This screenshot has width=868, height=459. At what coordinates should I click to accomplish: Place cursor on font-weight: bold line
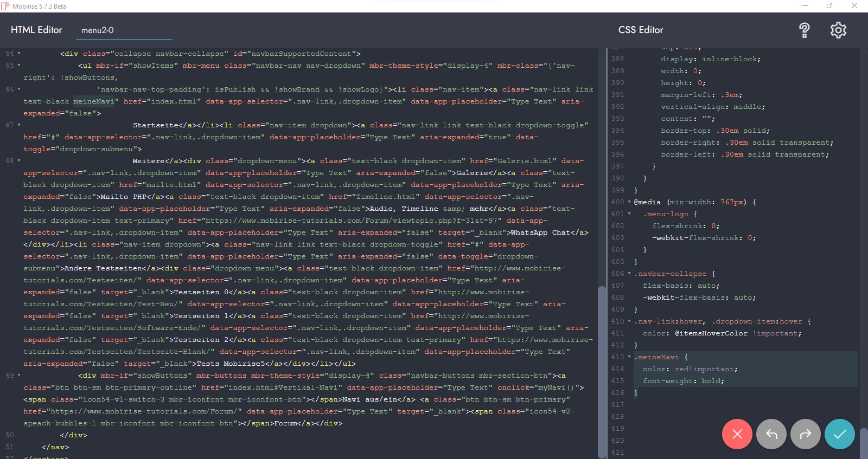[x=684, y=381]
